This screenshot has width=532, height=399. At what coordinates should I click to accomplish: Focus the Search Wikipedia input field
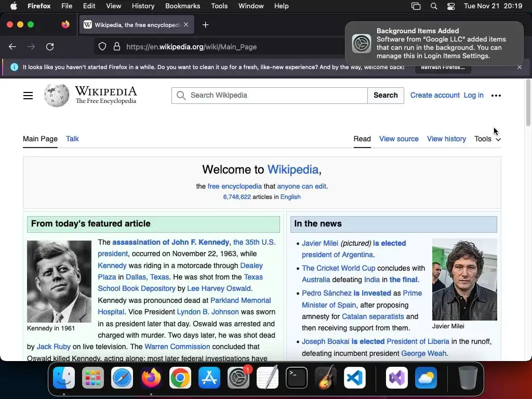point(270,96)
